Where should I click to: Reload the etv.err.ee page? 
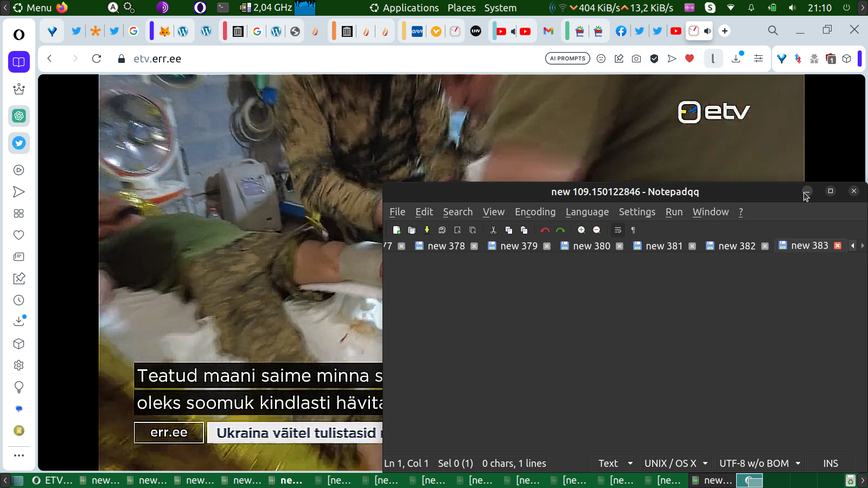click(x=97, y=59)
